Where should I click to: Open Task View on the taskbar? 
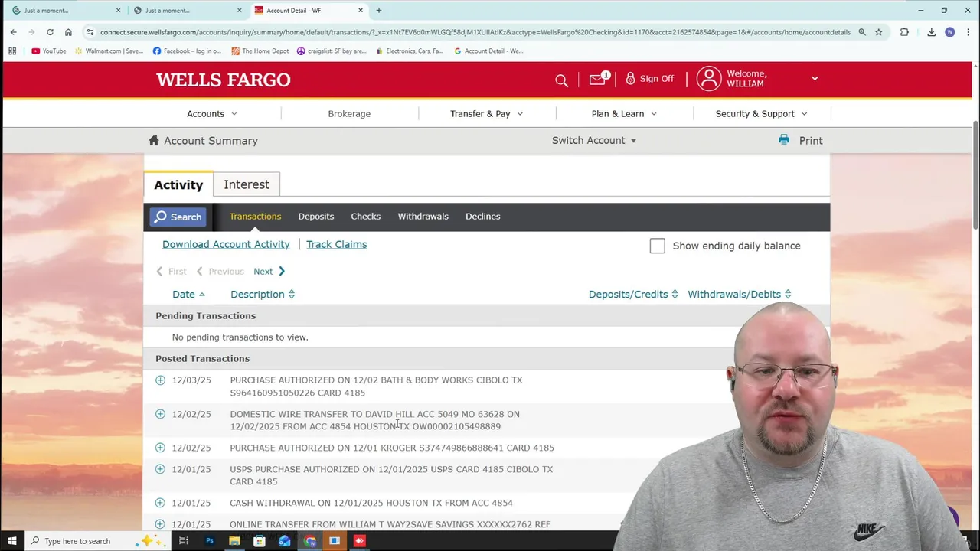[x=184, y=541]
